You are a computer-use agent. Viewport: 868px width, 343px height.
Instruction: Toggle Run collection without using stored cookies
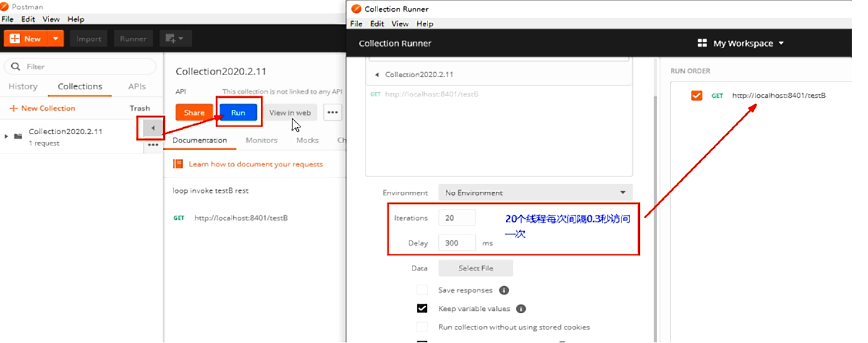(x=422, y=327)
